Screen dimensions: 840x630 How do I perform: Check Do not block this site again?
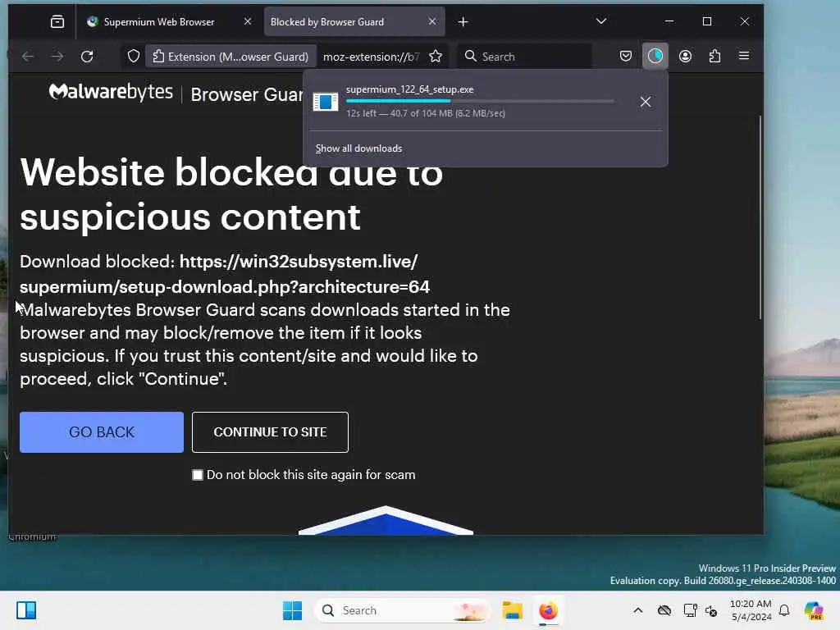click(198, 475)
